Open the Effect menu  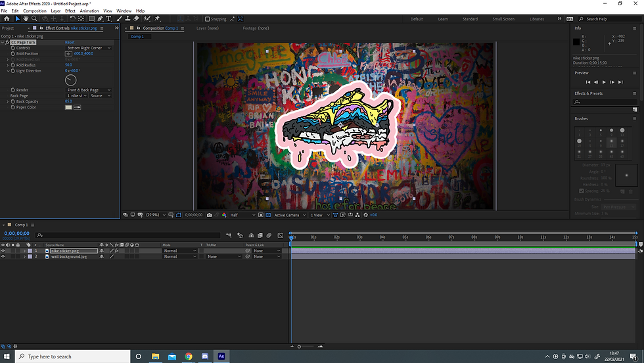[70, 11]
